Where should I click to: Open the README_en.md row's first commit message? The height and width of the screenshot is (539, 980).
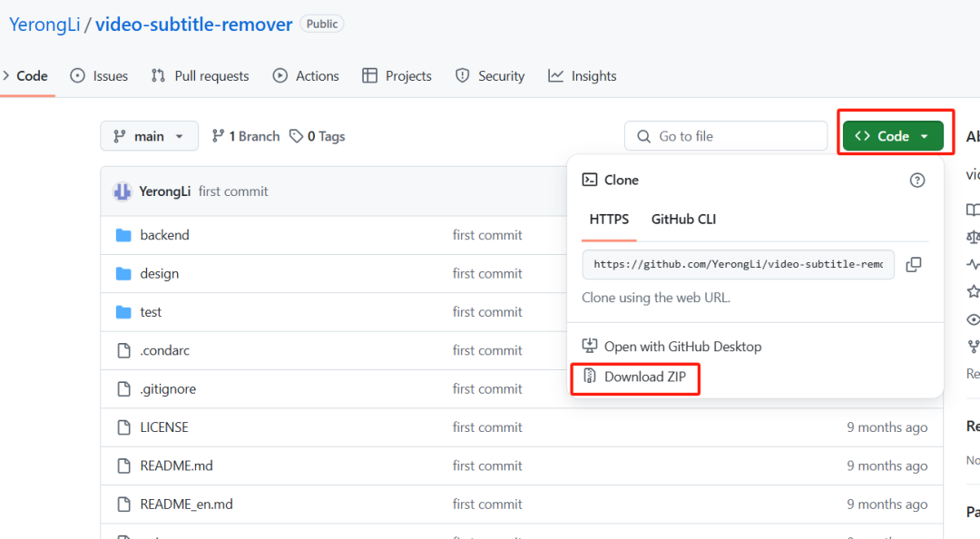pyautogui.click(x=487, y=505)
